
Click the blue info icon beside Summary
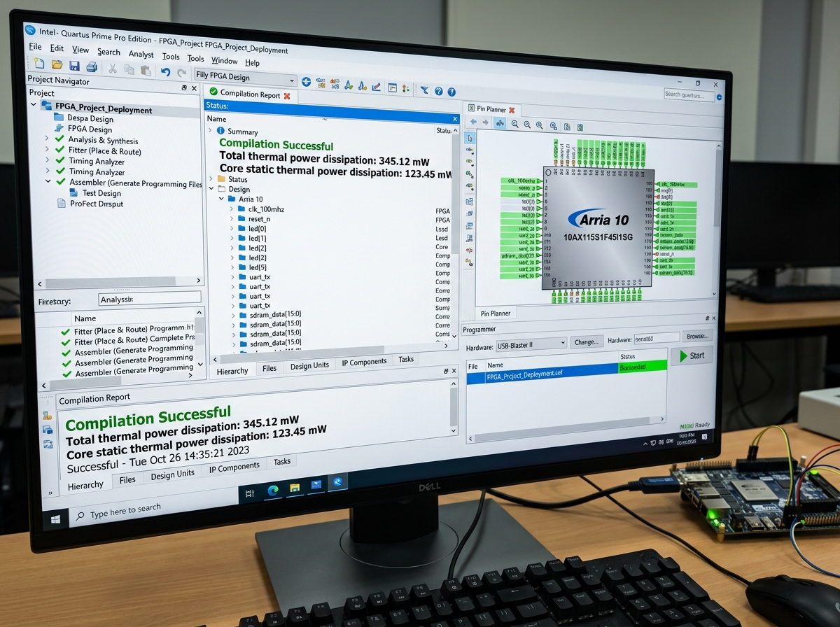pos(220,131)
